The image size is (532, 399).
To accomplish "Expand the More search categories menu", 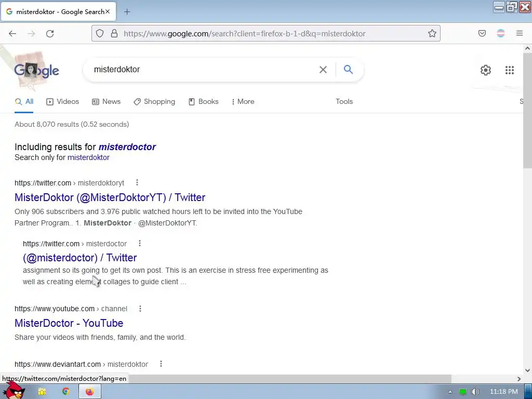I will tap(243, 101).
